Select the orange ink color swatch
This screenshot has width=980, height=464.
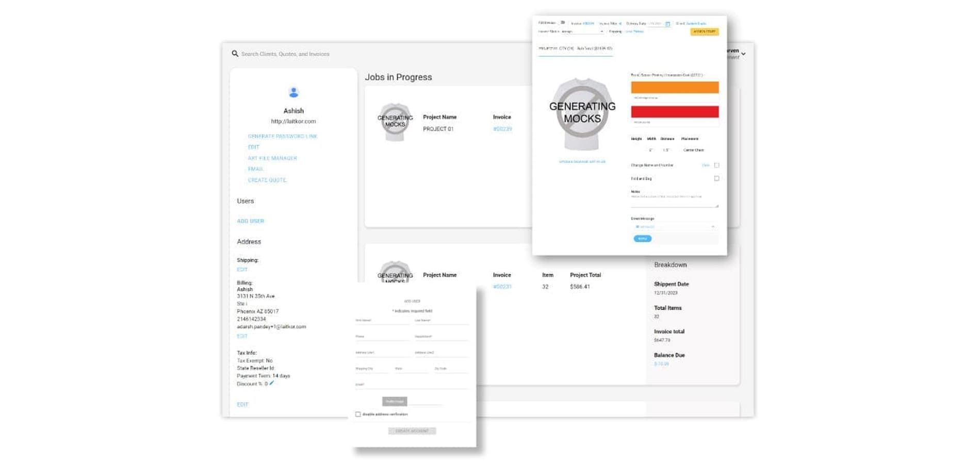(x=675, y=87)
